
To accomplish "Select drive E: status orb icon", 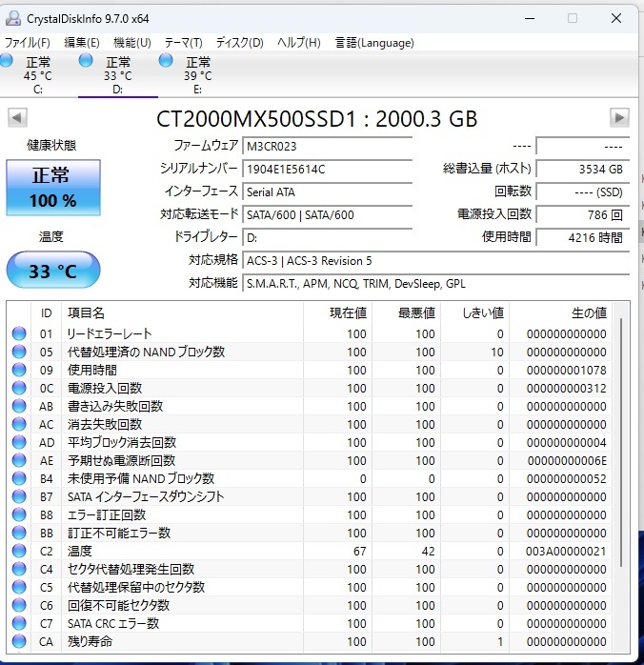I will click(x=167, y=62).
